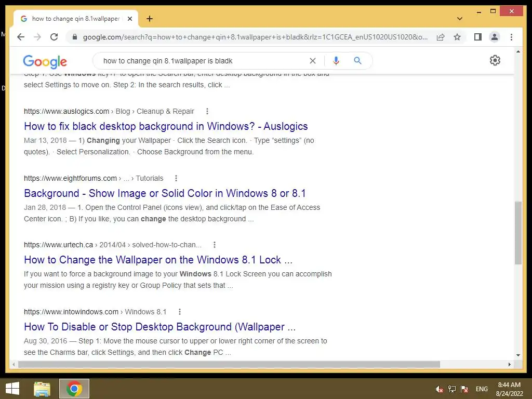
Task: Open Action Center flag icon
Action: pyautogui.click(x=464, y=389)
